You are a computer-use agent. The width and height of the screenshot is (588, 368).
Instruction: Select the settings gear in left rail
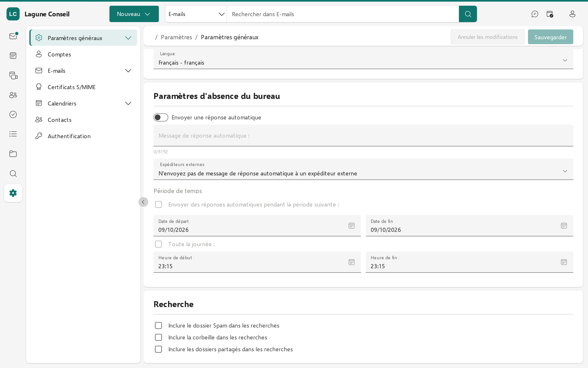click(13, 193)
